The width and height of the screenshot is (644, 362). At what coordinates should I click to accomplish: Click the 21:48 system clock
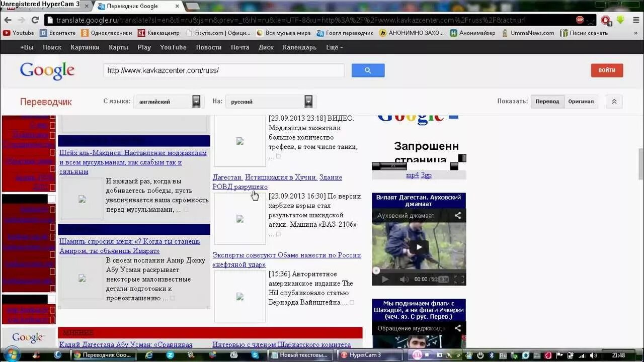click(618, 355)
